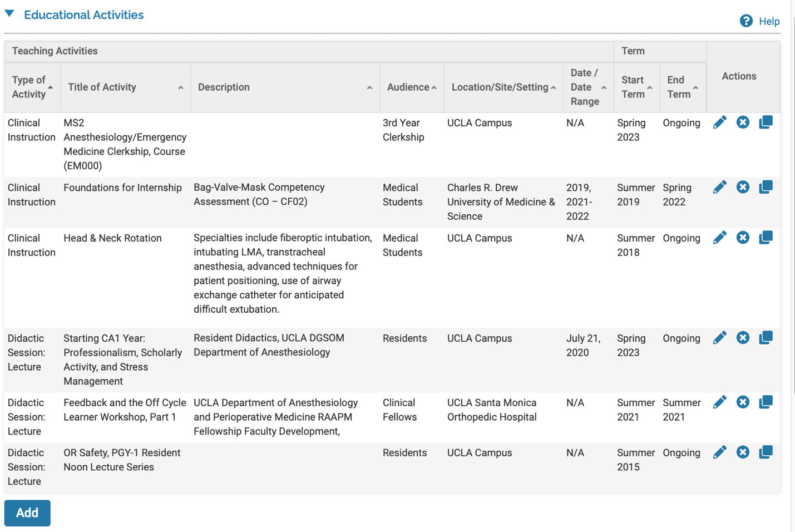Delete the OR Safety, PGY-1 Resident row
Viewport: 795px width, 532px height.
click(x=743, y=452)
